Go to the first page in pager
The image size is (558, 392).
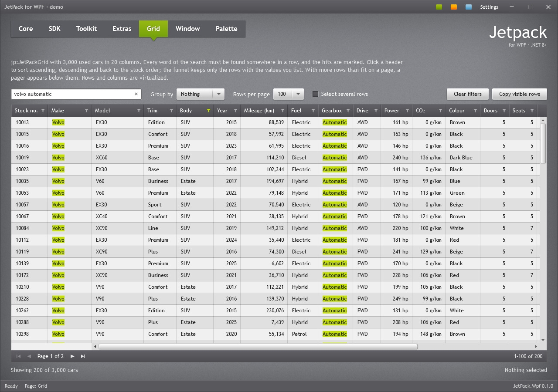tap(18, 356)
